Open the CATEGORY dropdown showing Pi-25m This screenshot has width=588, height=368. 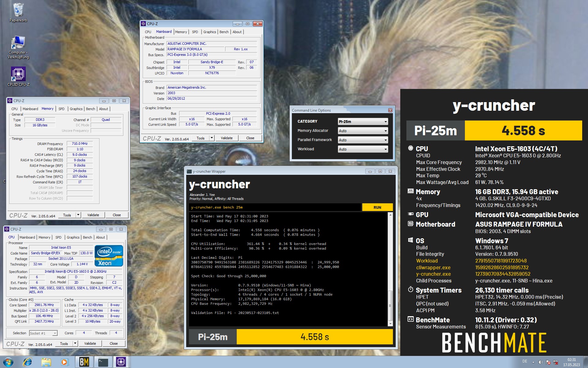tap(363, 121)
